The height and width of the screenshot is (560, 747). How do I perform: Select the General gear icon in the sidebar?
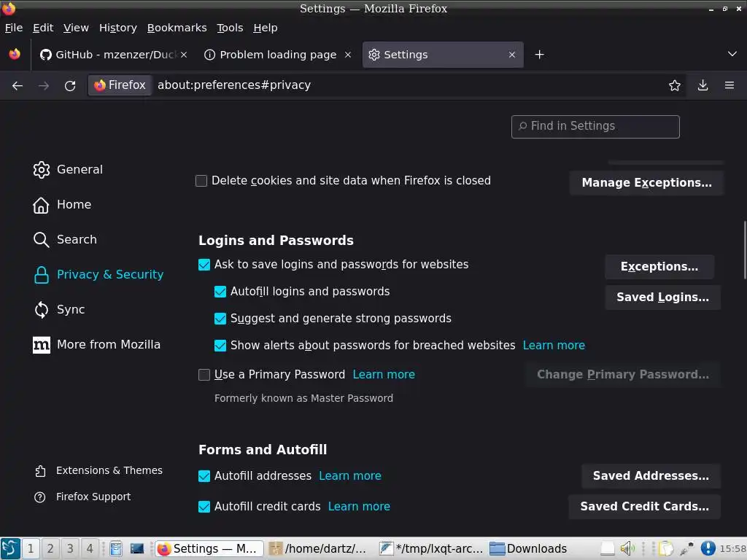42,169
